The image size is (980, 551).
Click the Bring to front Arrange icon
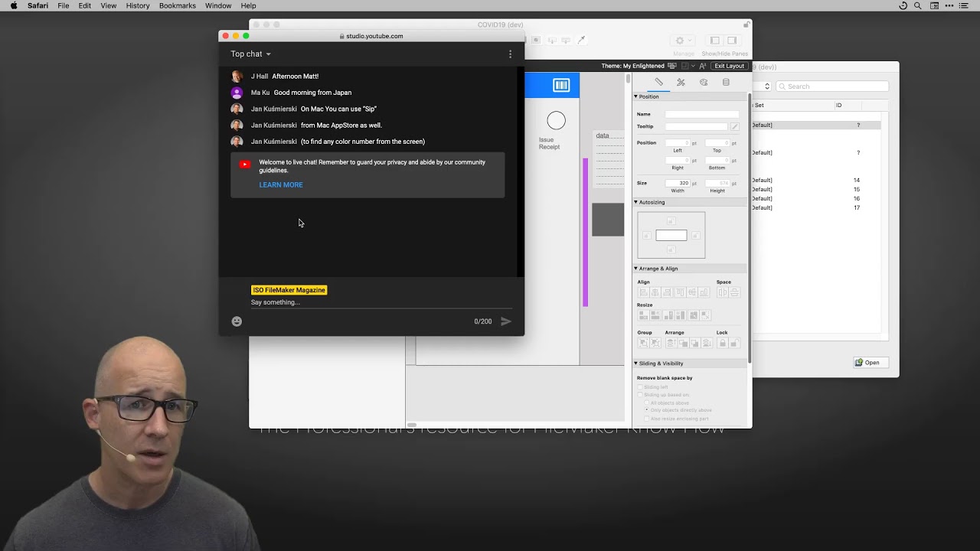click(x=671, y=343)
